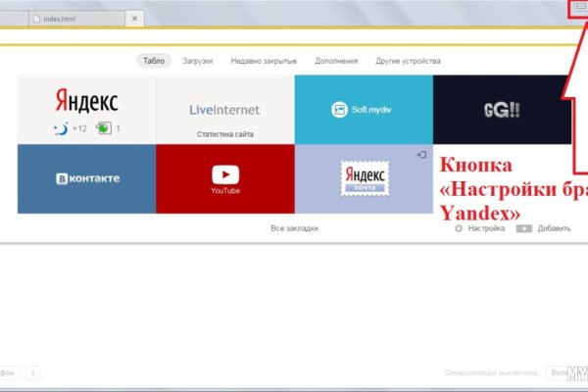
Task: Open the GG!! dark tile
Action: coord(502,109)
